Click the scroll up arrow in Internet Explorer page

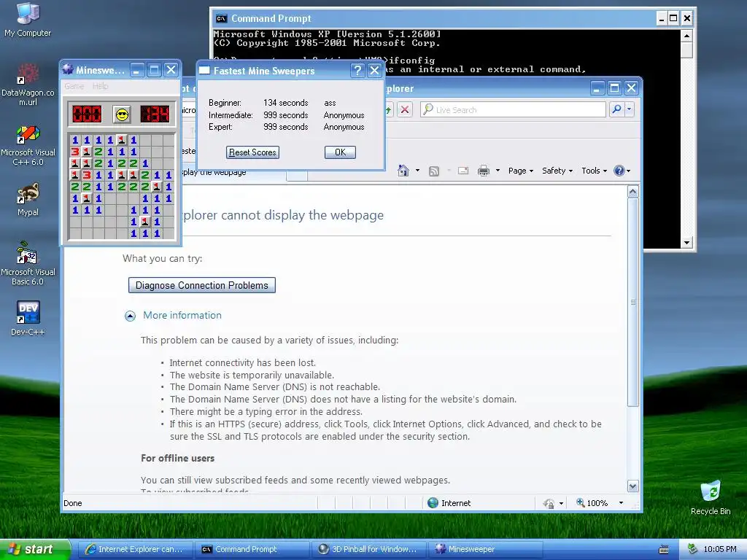[x=632, y=192]
